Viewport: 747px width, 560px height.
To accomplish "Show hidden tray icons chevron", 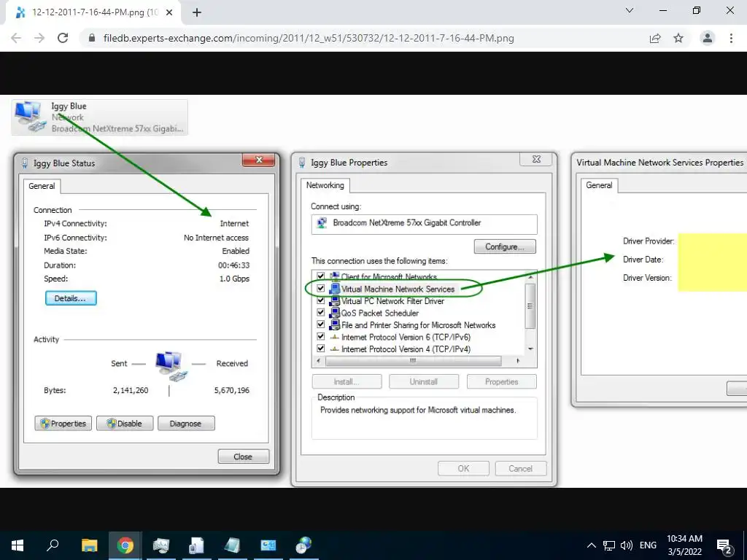I will click(591, 545).
